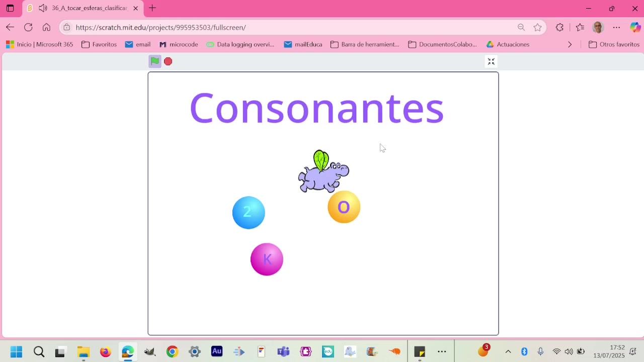View site information lock icon
The width and height of the screenshot is (644, 362).
tap(66, 27)
